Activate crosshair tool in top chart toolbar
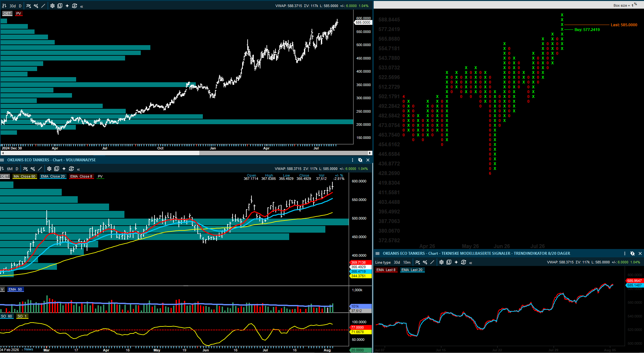The image size is (644, 353). 67,6
